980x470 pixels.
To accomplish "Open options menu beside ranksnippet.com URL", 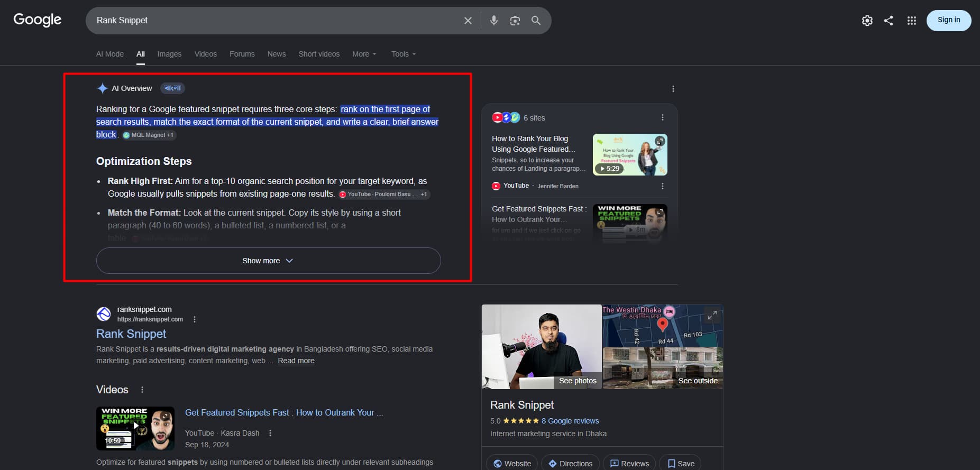I will click(x=195, y=319).
